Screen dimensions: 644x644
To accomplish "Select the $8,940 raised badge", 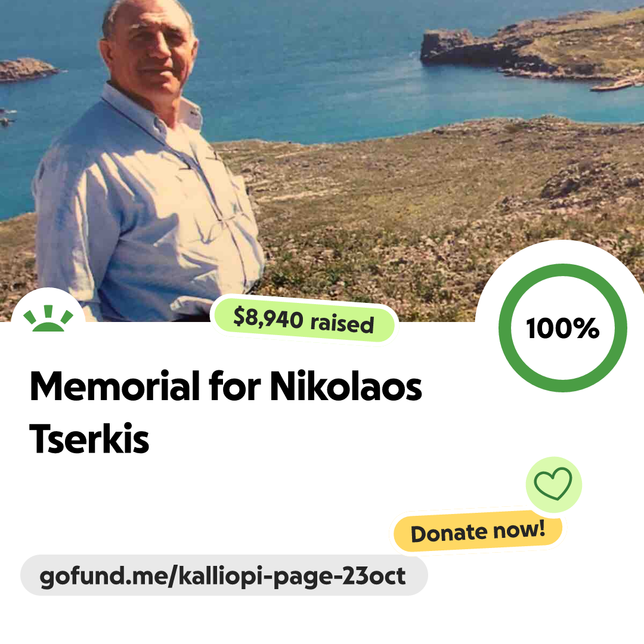I will [304, 320].
